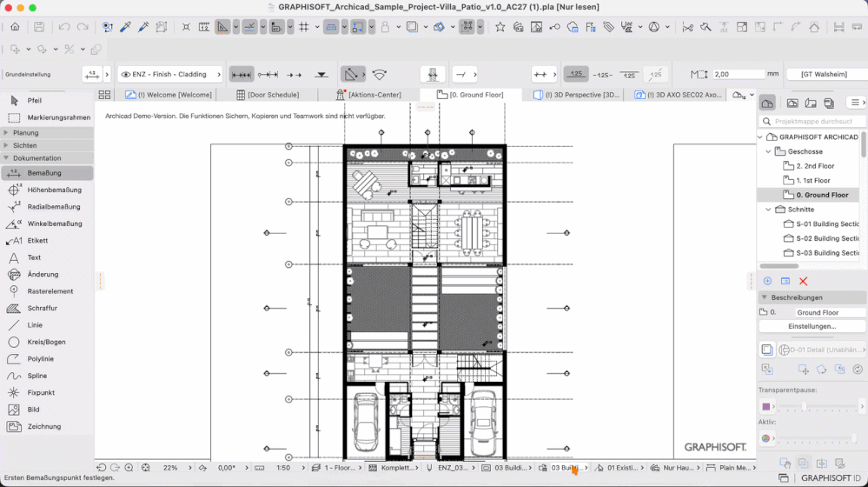Open 1. 1st Floor in navigator
This screenshot has width=868, height=487.
point(812,180)
